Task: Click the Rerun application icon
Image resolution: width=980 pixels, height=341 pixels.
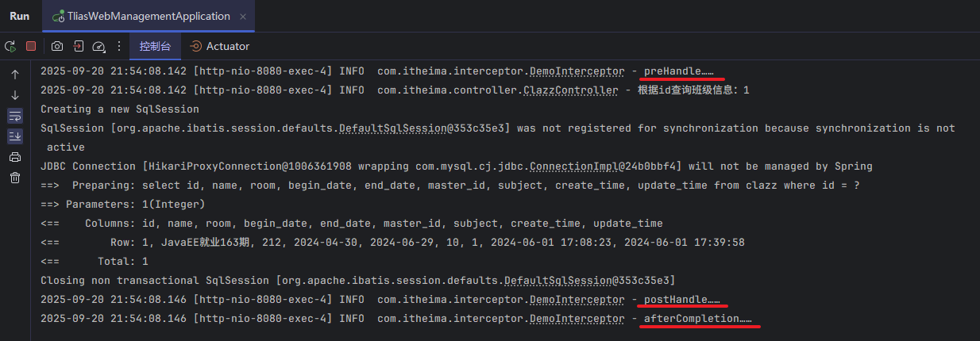Action: 10,47
